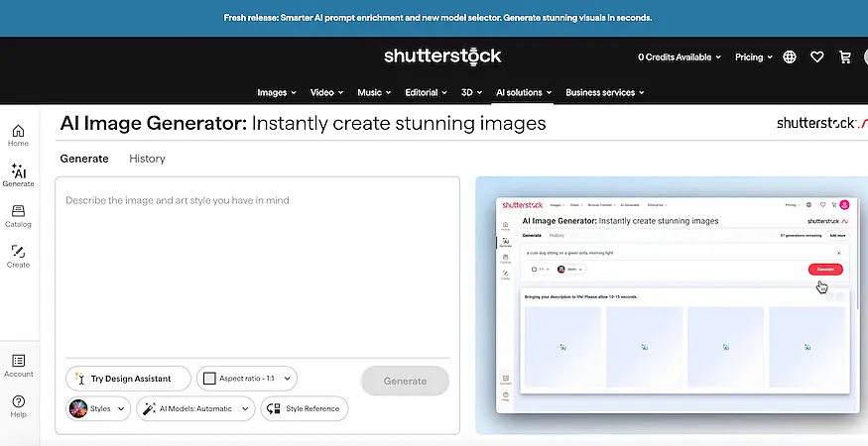868x446 pixels.
Task: Open the Images menu
Action: pos(276,92)
